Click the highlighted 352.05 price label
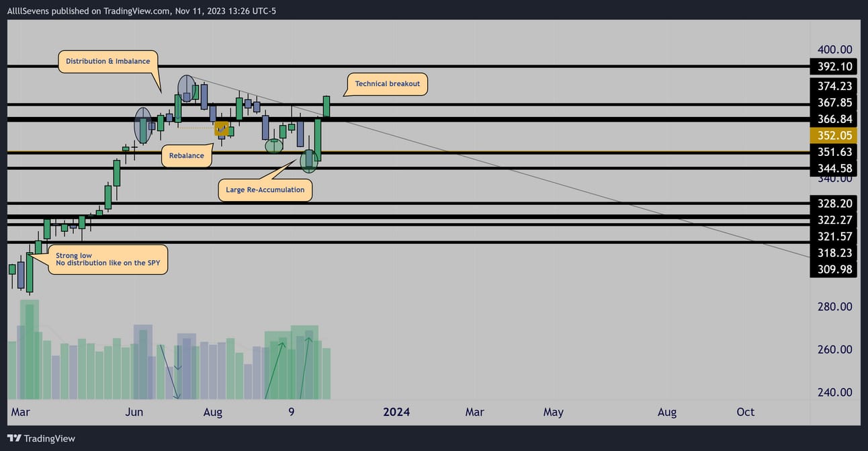 pos(835,135)
